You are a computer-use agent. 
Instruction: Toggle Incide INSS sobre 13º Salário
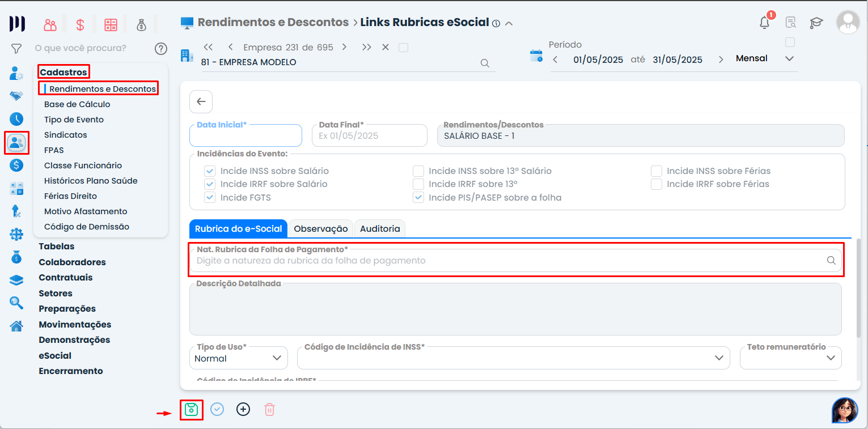418,171
